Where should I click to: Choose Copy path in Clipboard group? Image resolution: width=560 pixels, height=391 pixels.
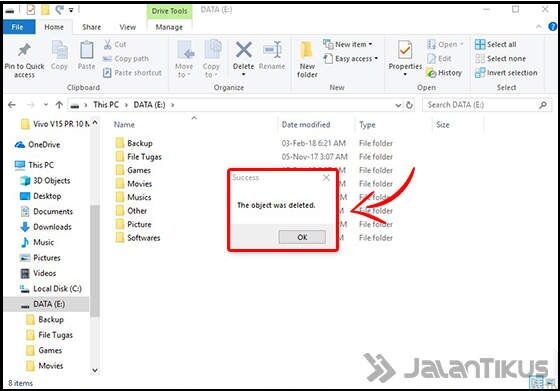[x=126, y=59]
